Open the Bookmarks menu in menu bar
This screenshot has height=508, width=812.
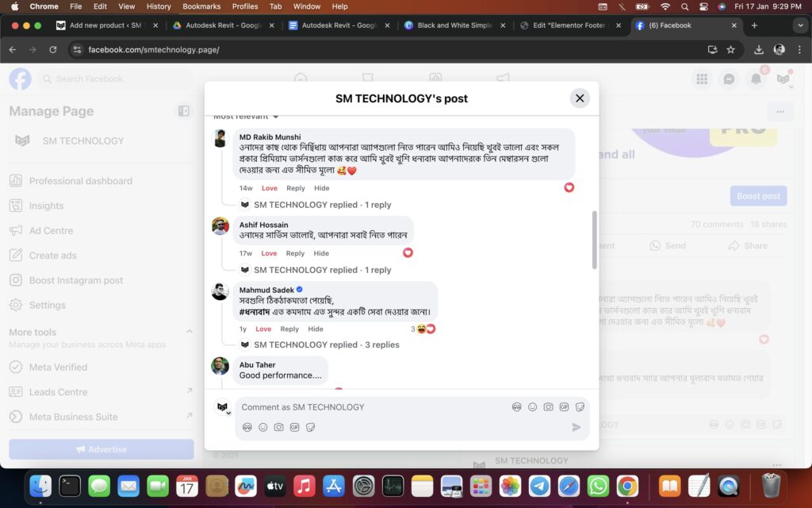201,6
